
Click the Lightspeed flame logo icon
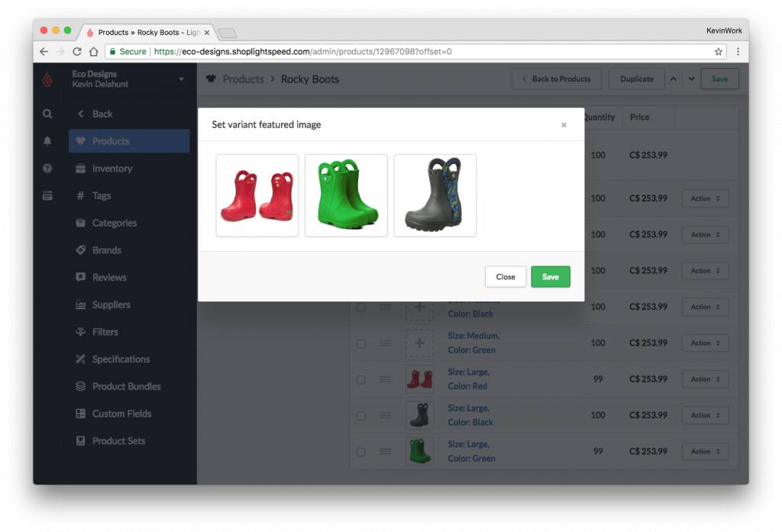(47, 79)
